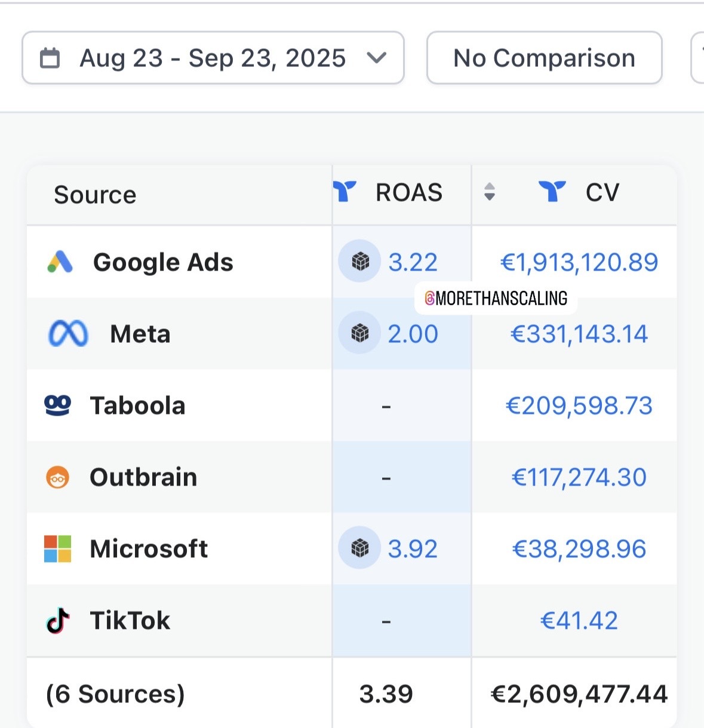The height and width of the screenshot is (728, 704).
Task: Click the Taboola logo icon
Action: point(58,406)
